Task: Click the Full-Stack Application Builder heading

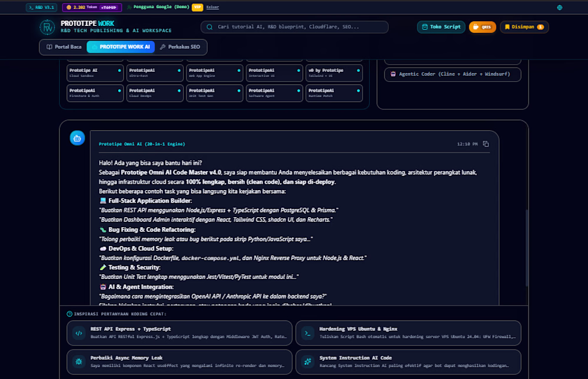Action: (x=150, y=201)
